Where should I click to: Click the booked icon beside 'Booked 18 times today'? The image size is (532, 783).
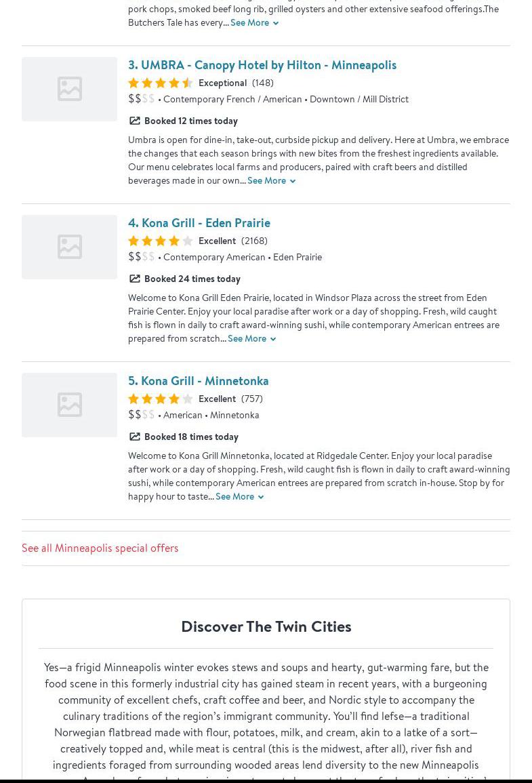tap(135, 437)
